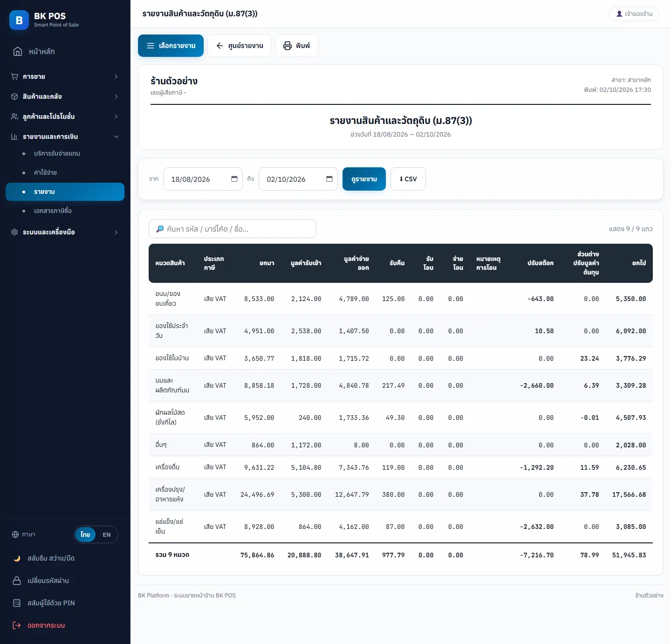Click the เครื่องดื่ม category row label
671x644 pixels.
(167, 467)
